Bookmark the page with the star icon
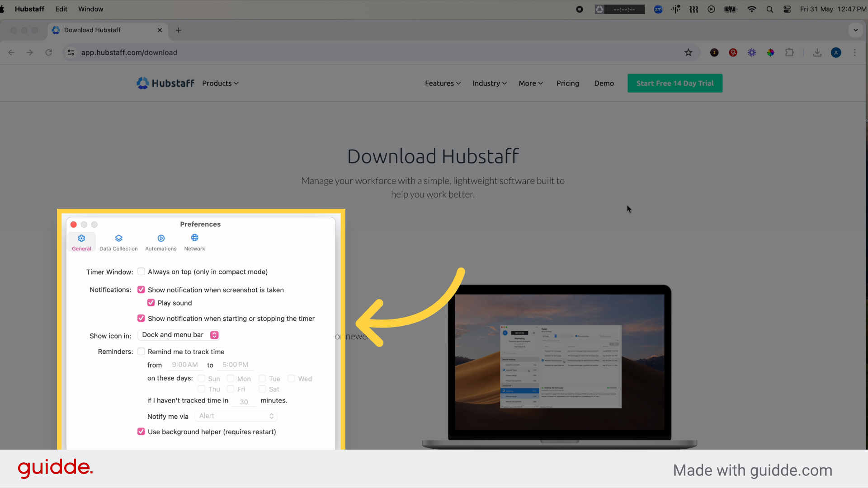The height and width of the screenshot is (488, 868). 689,53
